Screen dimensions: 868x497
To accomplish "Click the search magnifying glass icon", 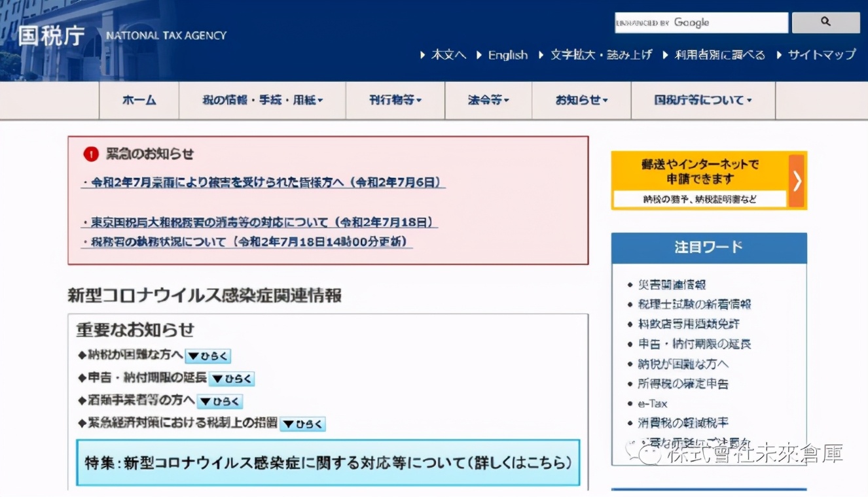I will [825, 22].
